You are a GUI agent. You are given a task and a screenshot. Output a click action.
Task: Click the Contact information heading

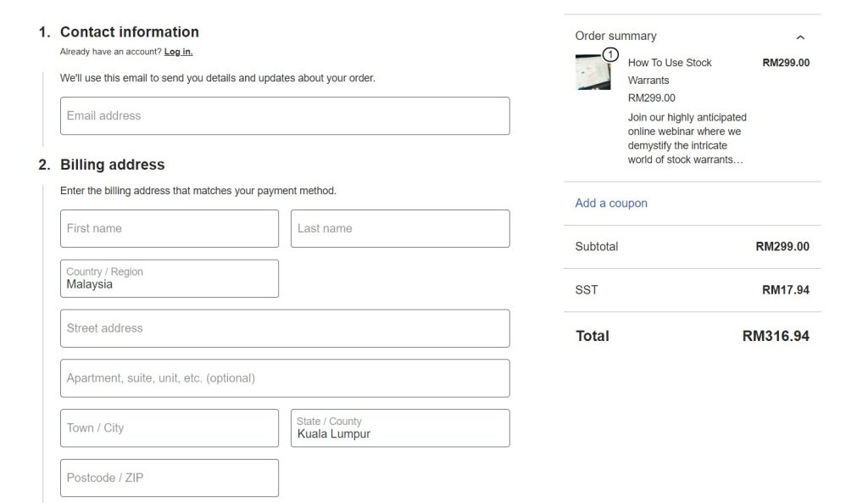pyautogui.click(x=129, y=31)
